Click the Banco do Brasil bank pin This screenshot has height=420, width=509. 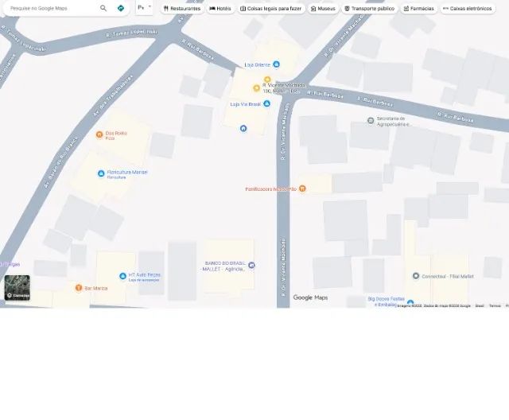click(x=251, y=265)
